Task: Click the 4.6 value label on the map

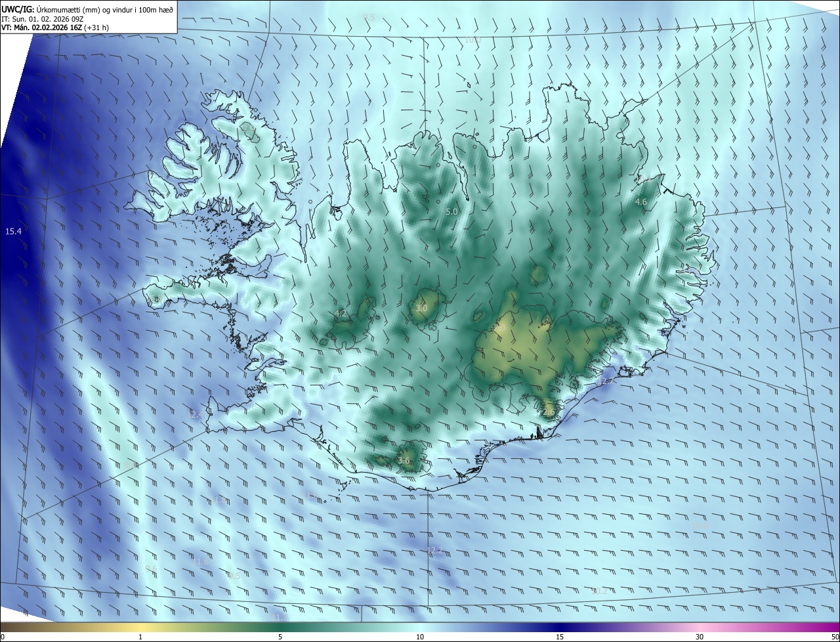Action: (x=641, y=202)
